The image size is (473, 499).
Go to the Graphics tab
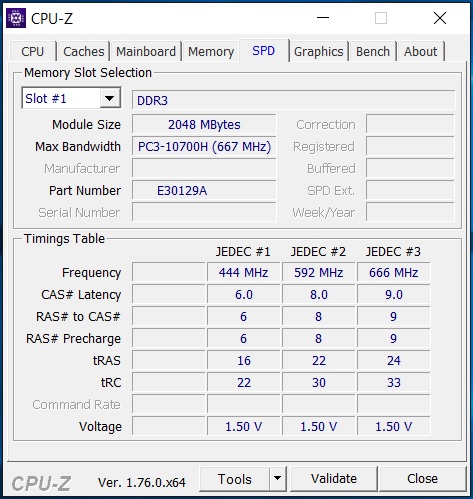pyautogui.click(x=319, y=51)
